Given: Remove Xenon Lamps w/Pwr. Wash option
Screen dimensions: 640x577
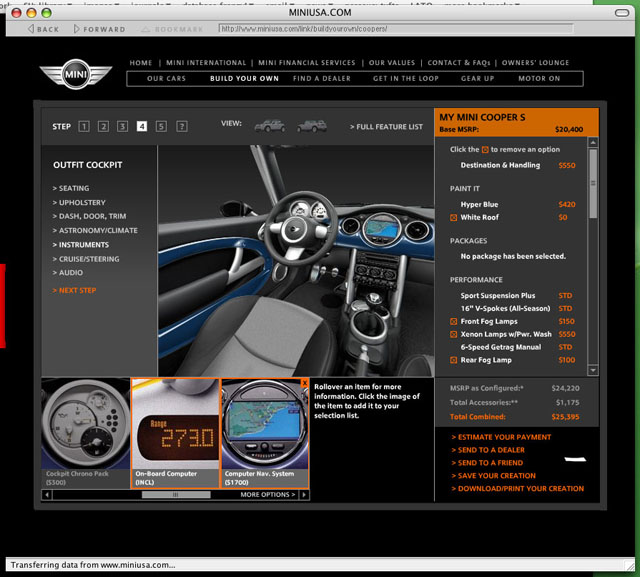Looking at the screenshot, I should click(455, 334).
